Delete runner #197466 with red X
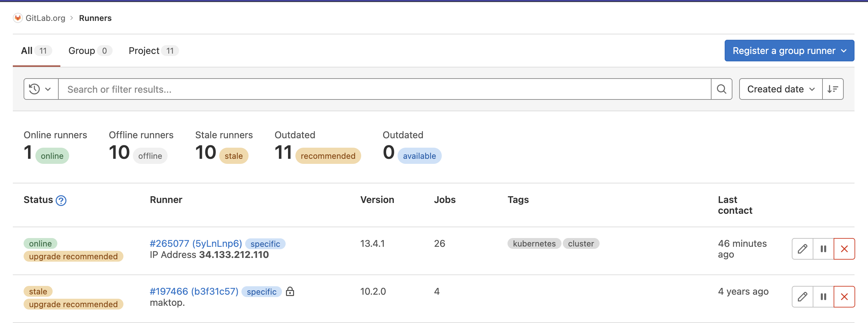 [844, 297]
